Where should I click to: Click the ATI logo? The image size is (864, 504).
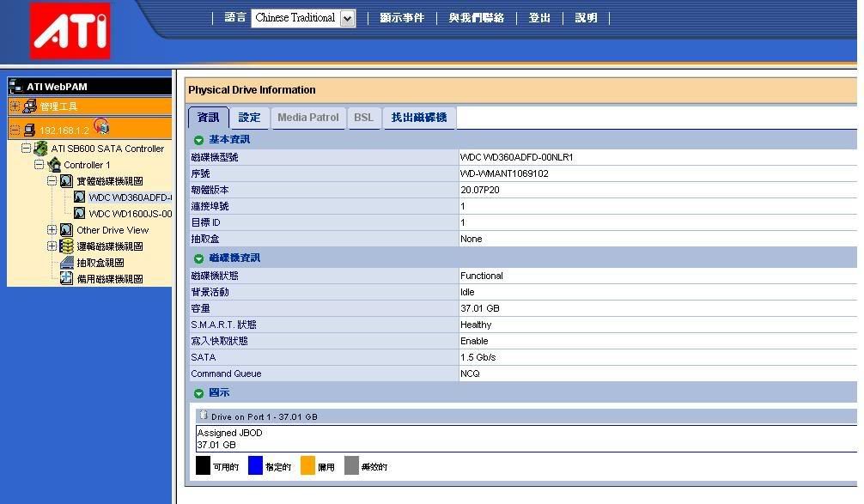point(70,31)
